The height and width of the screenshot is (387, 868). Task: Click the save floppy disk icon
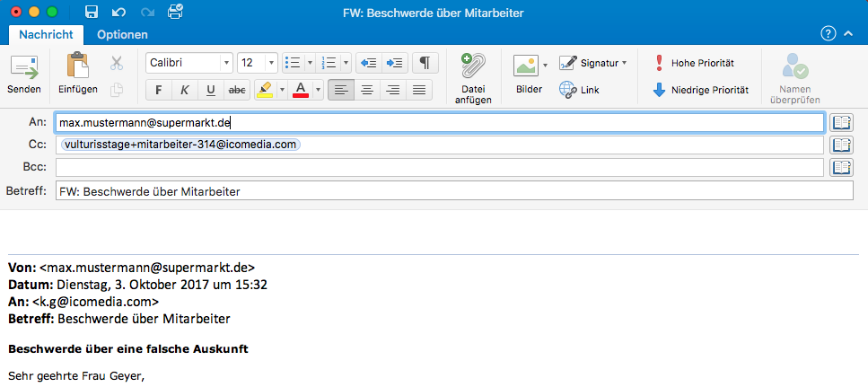pyautogui.click(x=91, y=13)
